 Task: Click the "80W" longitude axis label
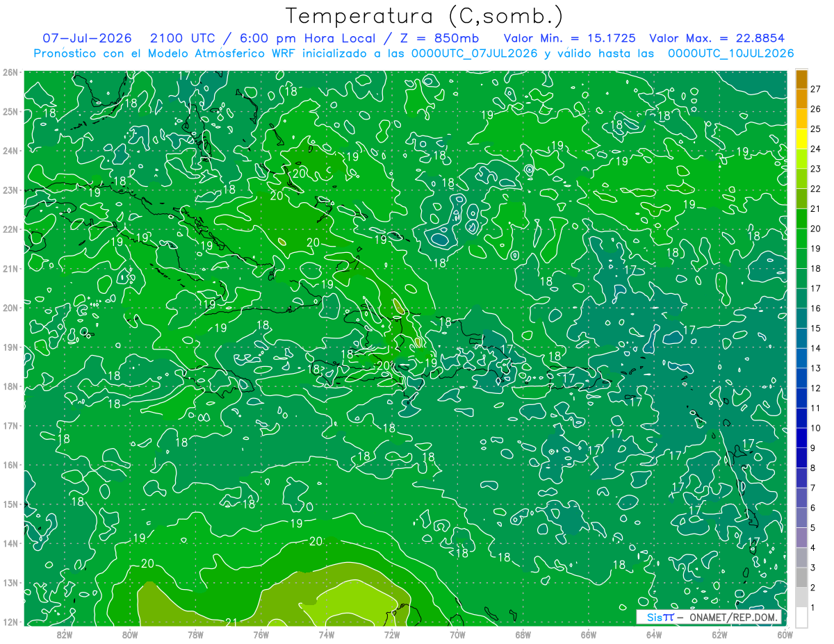click(130, 634)
